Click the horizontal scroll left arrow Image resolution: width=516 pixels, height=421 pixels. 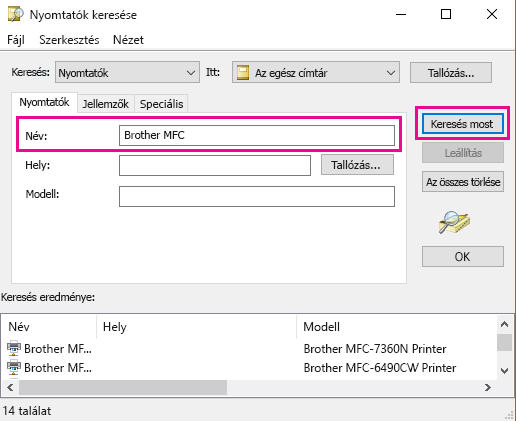[x=10, y=387]
